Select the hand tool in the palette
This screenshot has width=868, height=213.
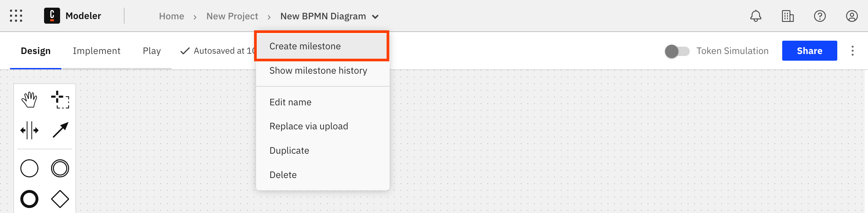29,100
